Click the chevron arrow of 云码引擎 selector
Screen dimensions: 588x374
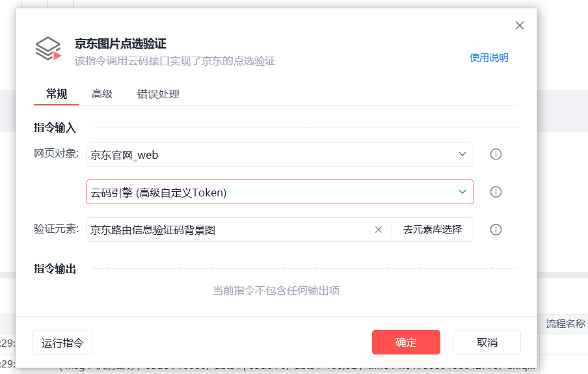tap(462, 192)
